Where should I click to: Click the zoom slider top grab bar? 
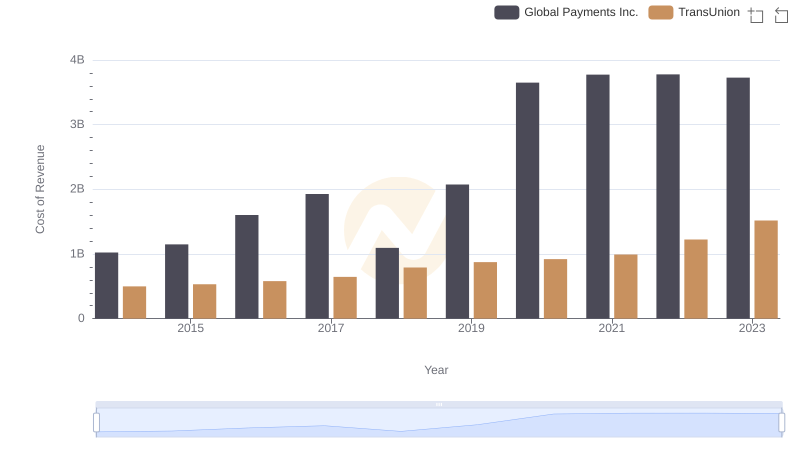point(439,404)
